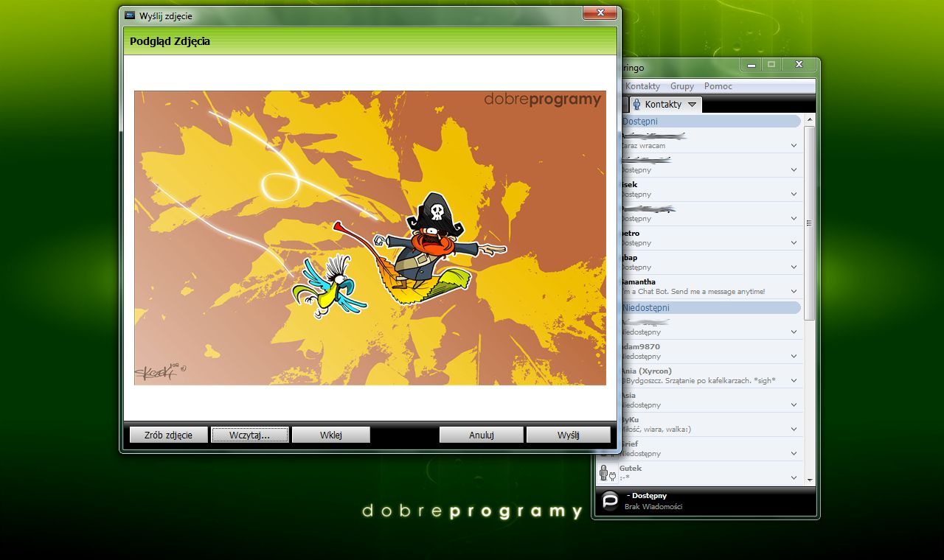The width and height of the screenshot is (944, 560).
Task: Cancel the dialog with Anuluj
Action: coord(481,435)
